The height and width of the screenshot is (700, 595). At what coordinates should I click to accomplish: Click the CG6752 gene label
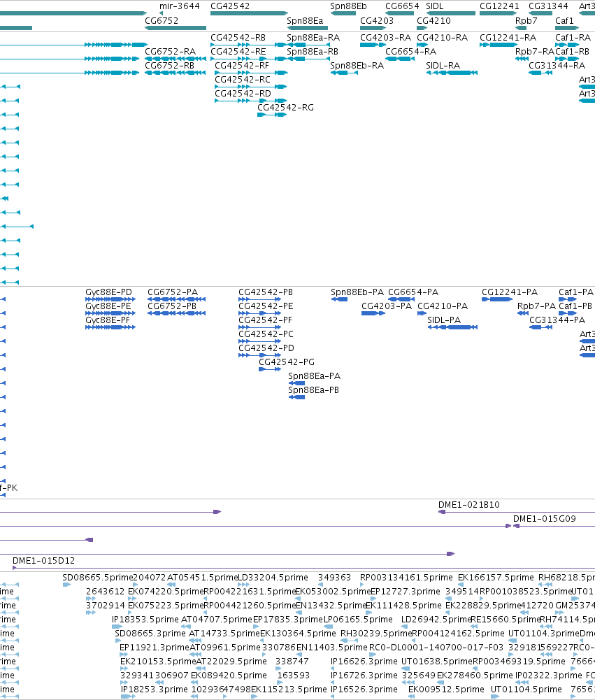tap(161, 20)
